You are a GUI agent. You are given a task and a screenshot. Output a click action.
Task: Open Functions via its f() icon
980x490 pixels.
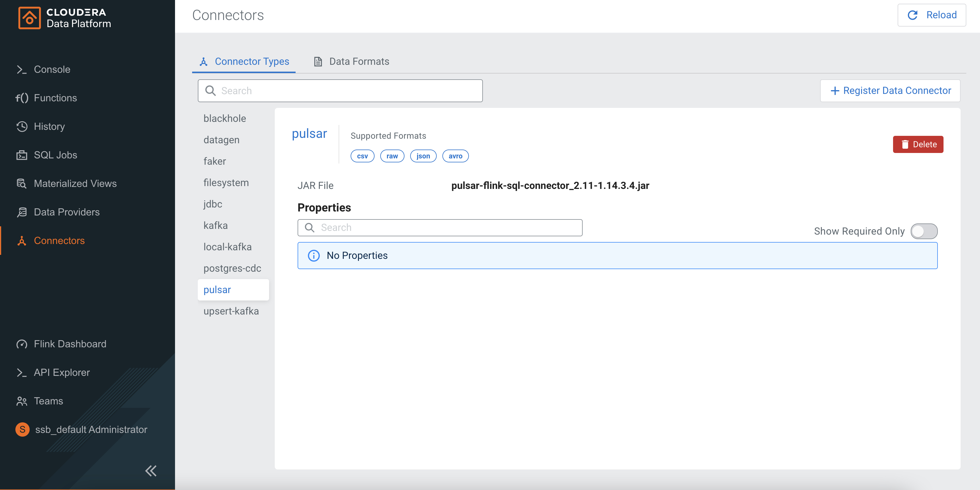[21, 98]
